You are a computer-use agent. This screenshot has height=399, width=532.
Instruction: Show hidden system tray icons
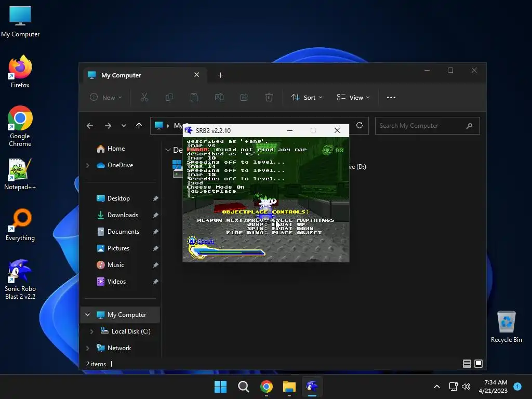(x=437, y=387)
